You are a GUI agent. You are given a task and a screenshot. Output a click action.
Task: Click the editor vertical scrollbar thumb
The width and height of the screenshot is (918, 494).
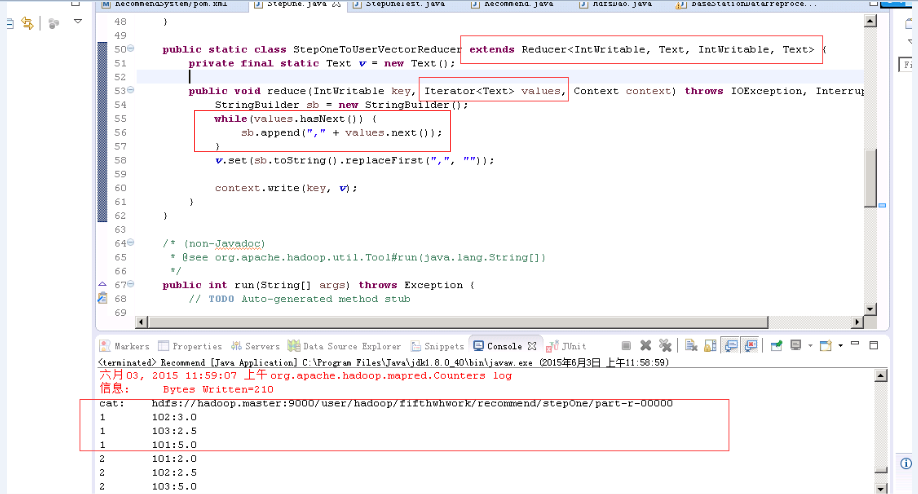(x=870, y=178)
